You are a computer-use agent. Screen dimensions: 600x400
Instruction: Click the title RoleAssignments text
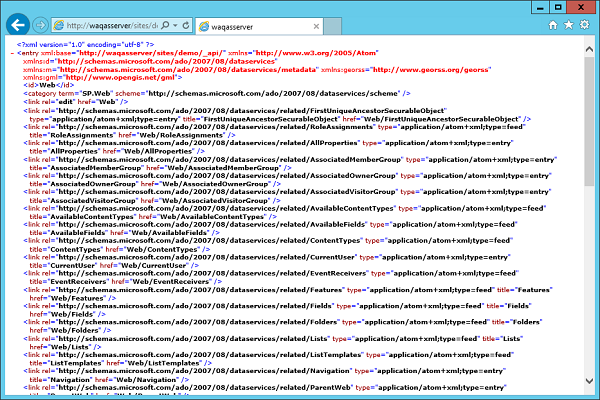72,135
